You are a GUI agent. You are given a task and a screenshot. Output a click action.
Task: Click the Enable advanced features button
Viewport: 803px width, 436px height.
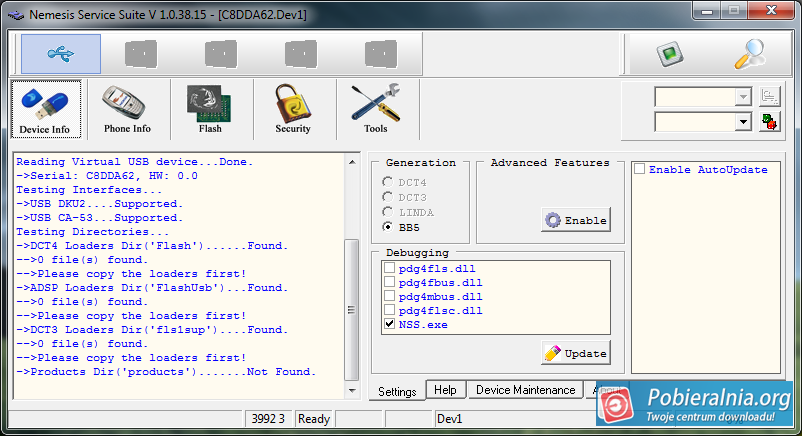pyautogui.click(x=576, y=220)
